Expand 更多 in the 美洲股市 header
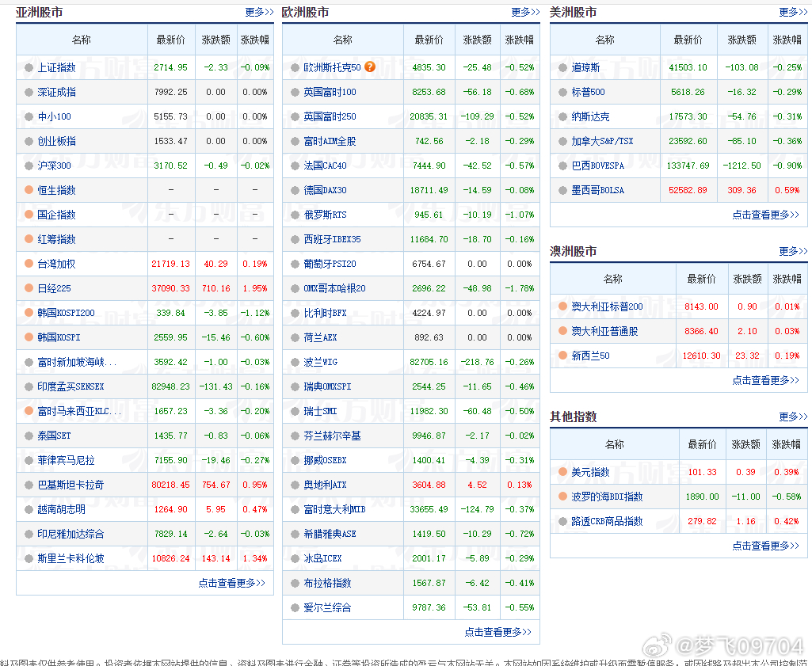The image size is (812, 666). (x=793, y=13)
